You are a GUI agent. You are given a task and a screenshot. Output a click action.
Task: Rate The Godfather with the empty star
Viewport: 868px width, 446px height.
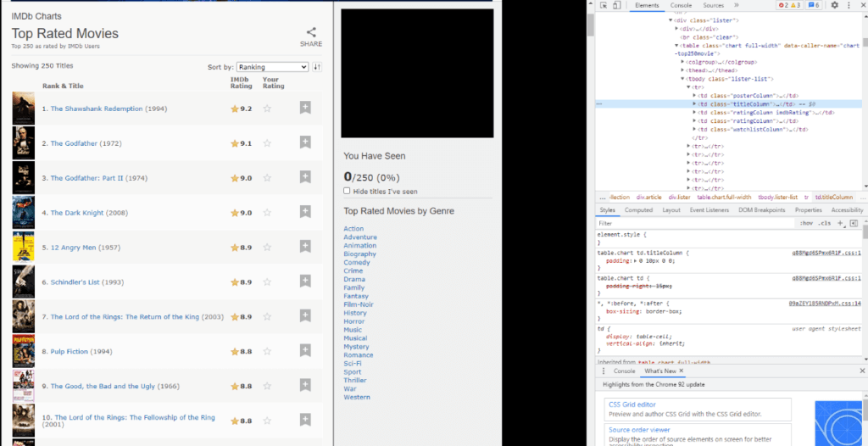pos(267,143)
